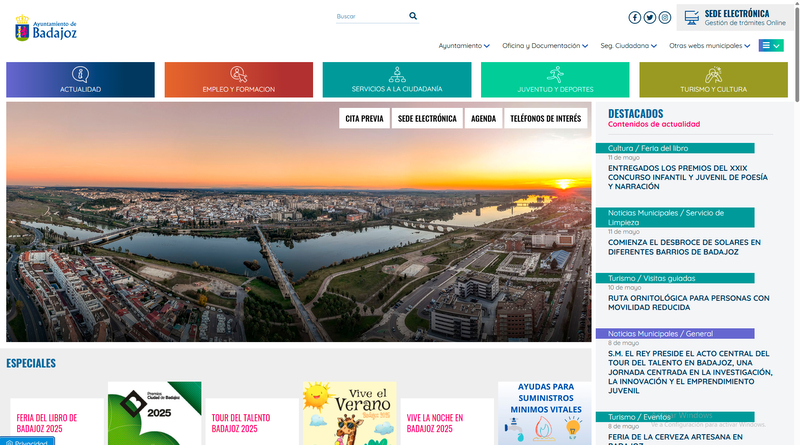Open the Ayuntamiento de Badajoz home logo
This screenshot has width=800, height=445.
pos(46,28)
